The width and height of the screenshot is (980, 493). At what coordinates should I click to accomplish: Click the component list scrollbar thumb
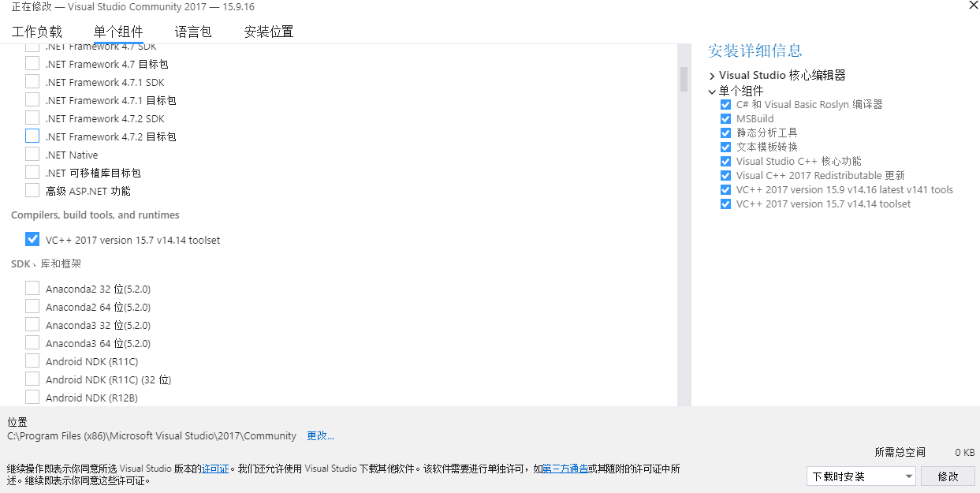coord(684,79)
